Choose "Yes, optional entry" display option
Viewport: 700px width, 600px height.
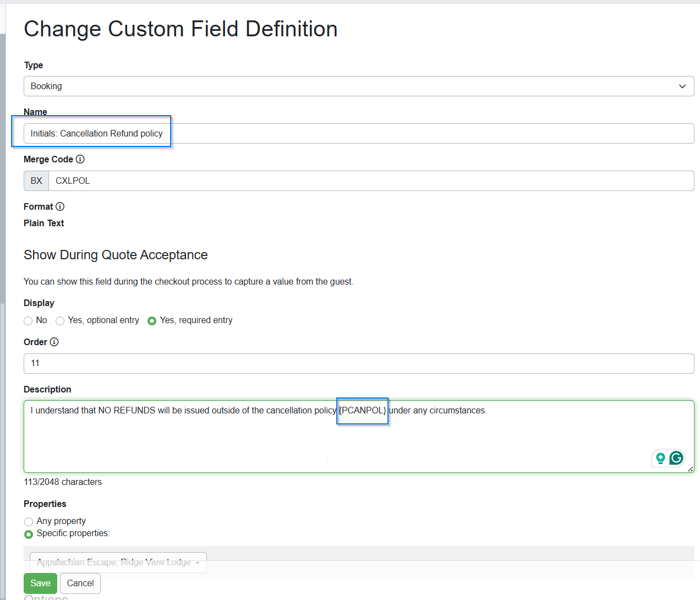[x=60, y=321]
